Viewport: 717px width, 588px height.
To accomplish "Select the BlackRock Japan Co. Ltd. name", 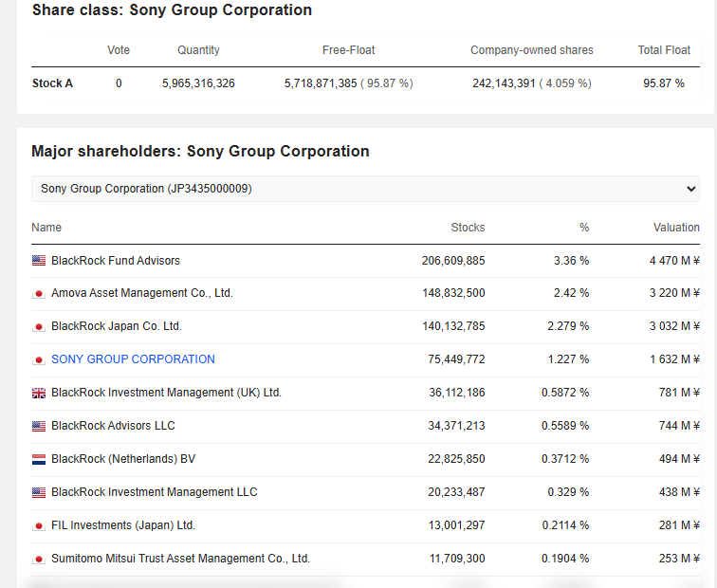I will pyautogui.click(x=117, y=326).
